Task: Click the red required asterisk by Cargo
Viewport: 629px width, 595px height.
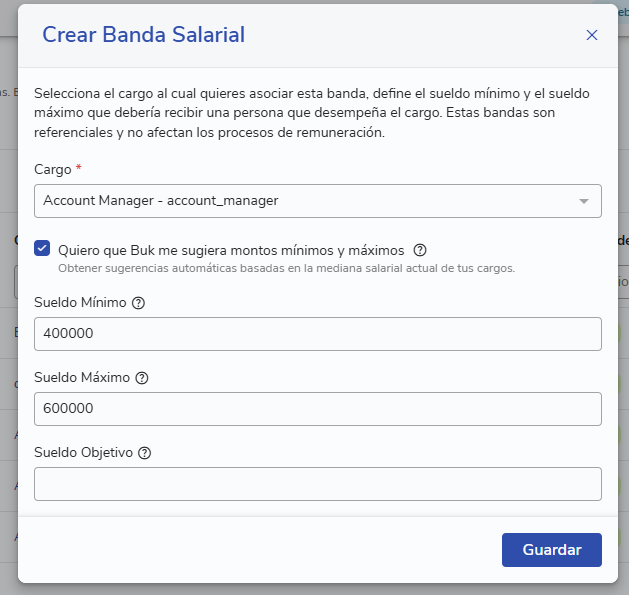Action: pos(79,167)
